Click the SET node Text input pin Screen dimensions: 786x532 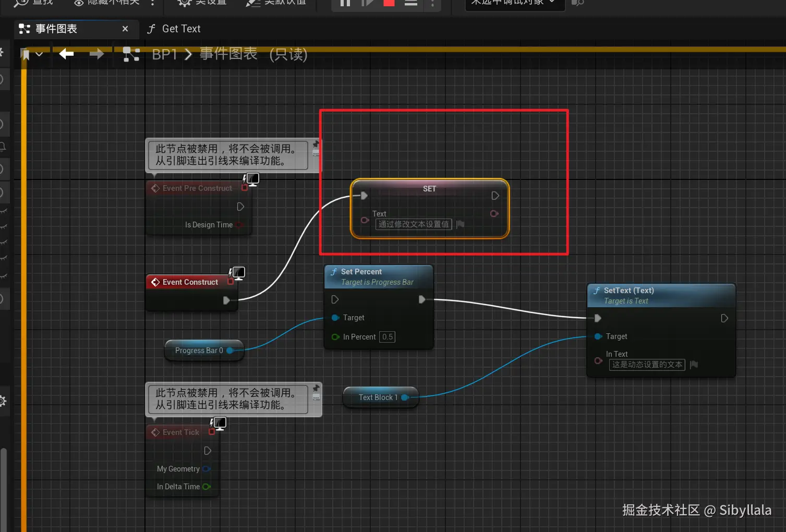pos(365,220)
